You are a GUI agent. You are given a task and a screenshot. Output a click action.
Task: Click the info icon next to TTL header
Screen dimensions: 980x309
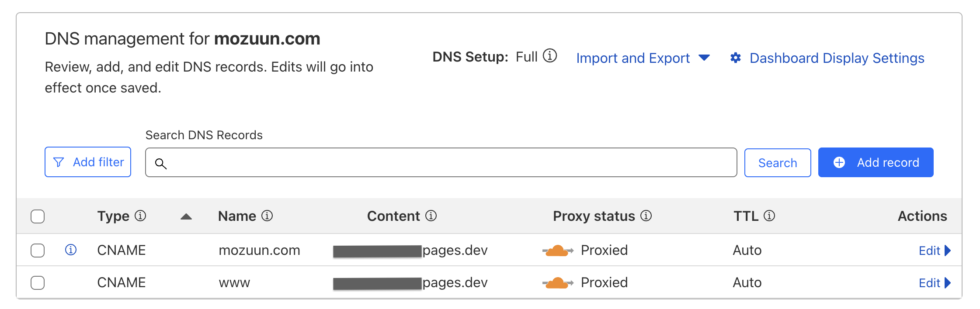769,216
